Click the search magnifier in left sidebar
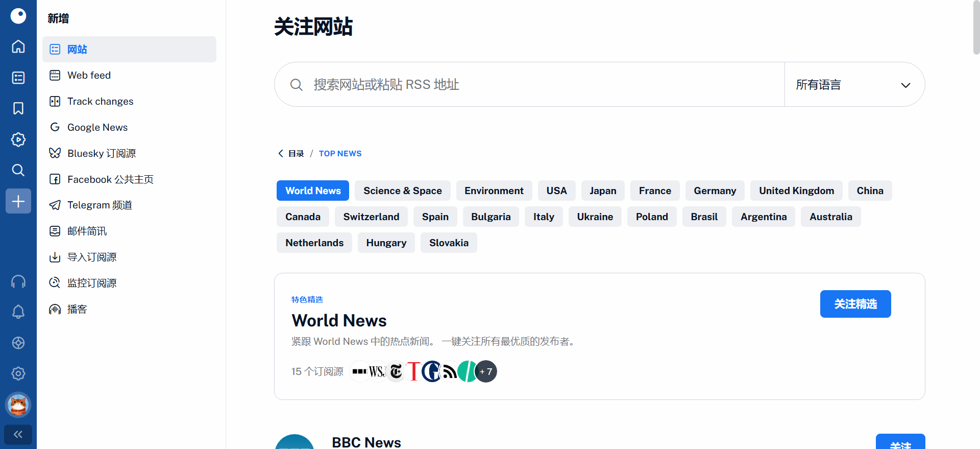980x449 pixels. point(18,170)
